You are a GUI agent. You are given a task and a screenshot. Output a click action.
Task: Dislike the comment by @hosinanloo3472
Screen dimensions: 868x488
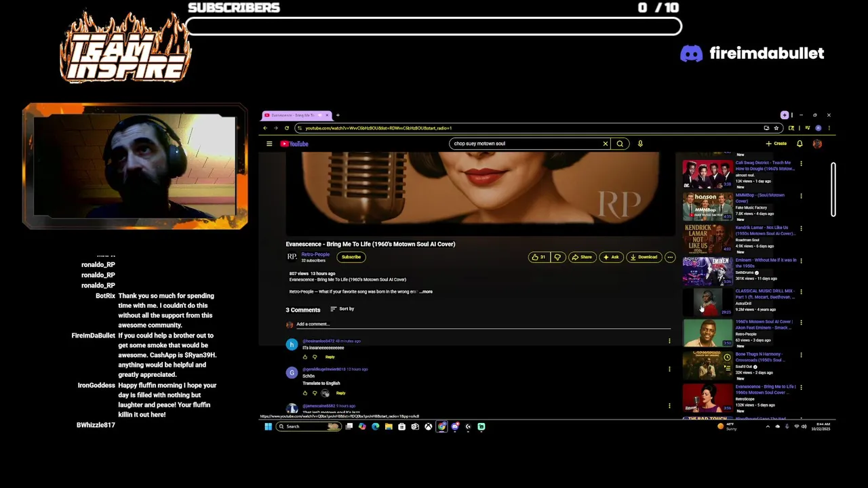315,357
